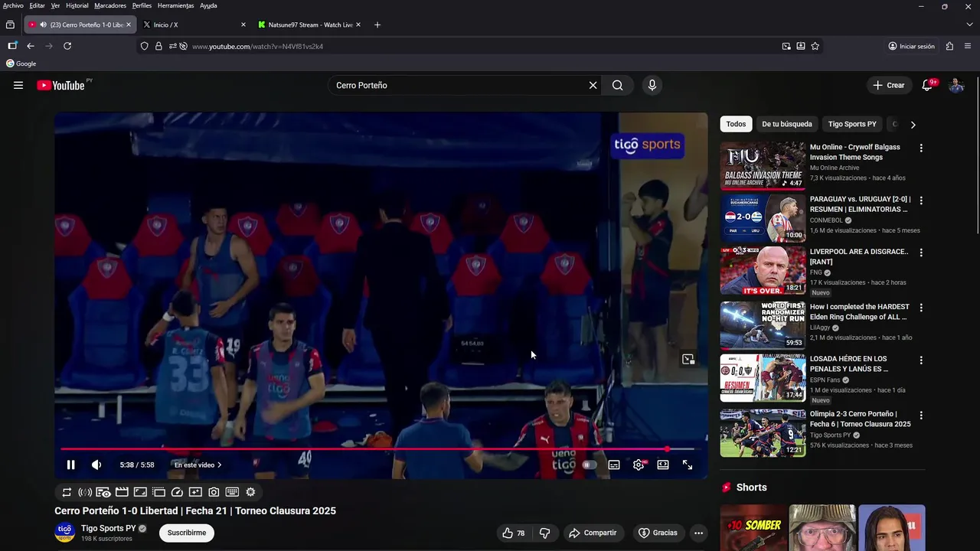This screenshot has height=551, width=980.
Task: Open the 'Olimpia 2-3 Cerro Porteño' video title
Action: pos(861,419)
